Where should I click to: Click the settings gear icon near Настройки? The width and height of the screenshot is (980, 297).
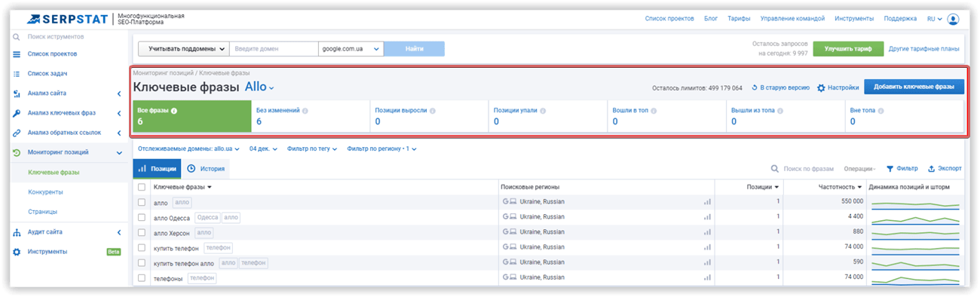[821, 87]
